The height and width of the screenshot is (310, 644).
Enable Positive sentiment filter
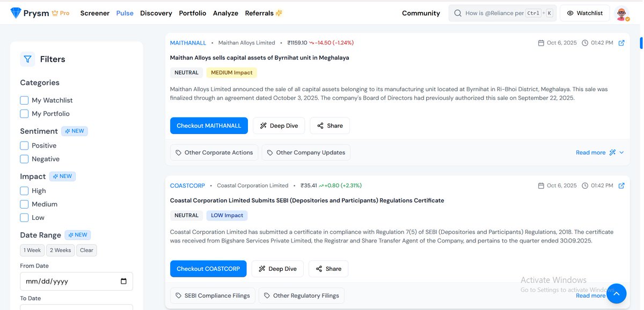(24, 145)
